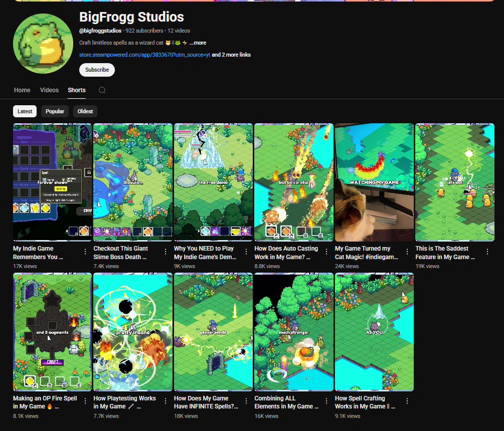The height and width of the screenshot is (431, 504).
Task: Sort shorts by Latest
Action: point(25,111)
